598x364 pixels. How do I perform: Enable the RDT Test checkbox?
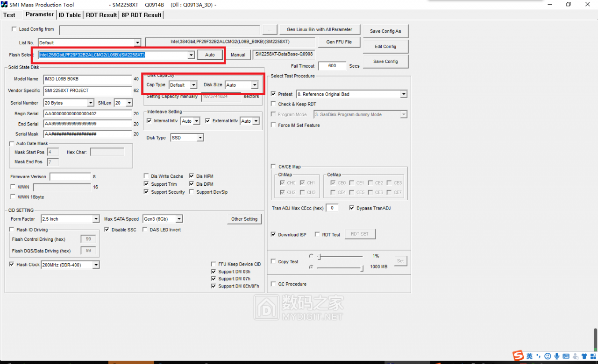pyautogui.click(x=317, y=234)
